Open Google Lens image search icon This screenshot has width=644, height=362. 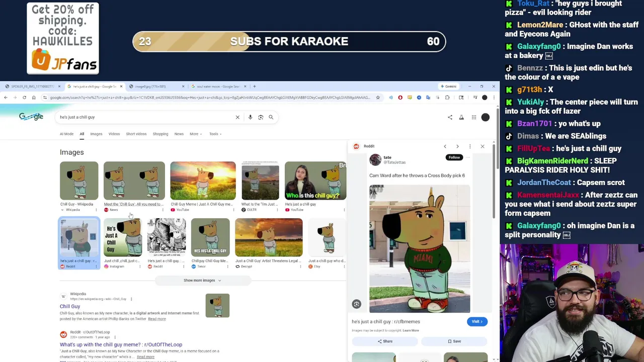click(x=261, y=117)
